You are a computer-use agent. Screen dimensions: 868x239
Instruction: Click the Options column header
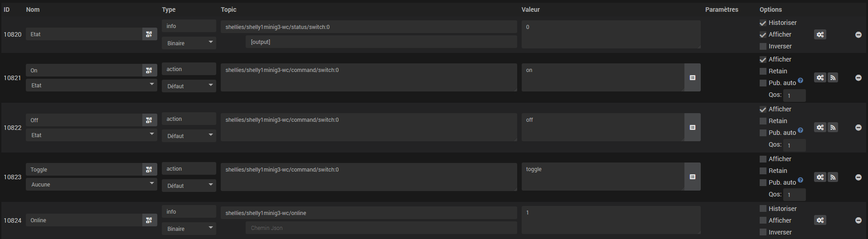point(771,10)
